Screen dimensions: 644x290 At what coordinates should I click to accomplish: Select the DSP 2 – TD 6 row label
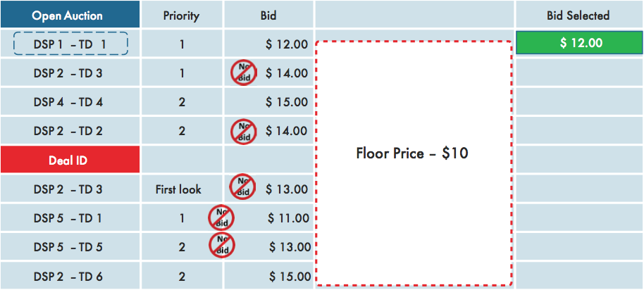68,277
